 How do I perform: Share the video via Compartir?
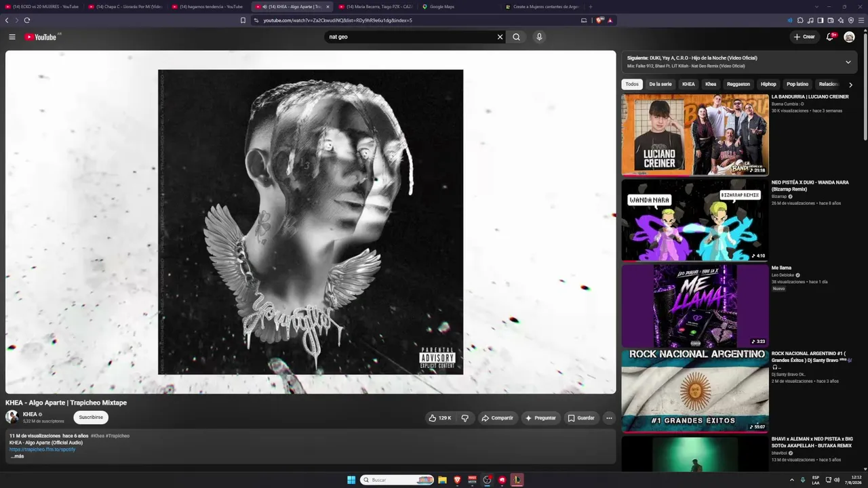(x=497, y=418)
